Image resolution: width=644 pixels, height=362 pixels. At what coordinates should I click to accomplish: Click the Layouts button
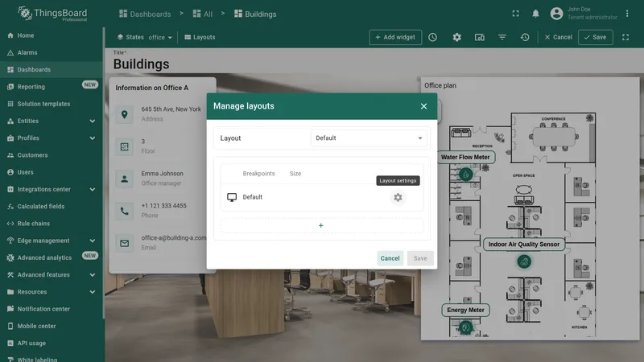click(x=200, y=37)
